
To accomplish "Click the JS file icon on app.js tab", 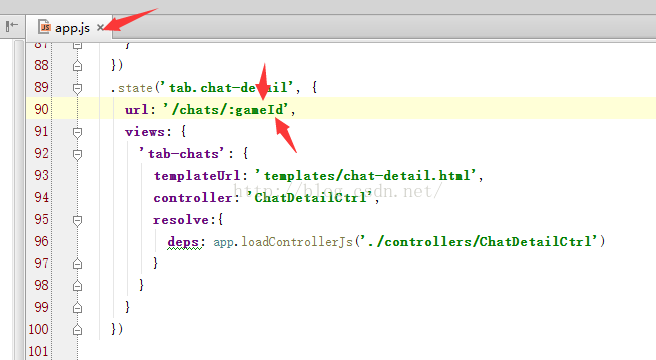I will [x=44, y=27].
